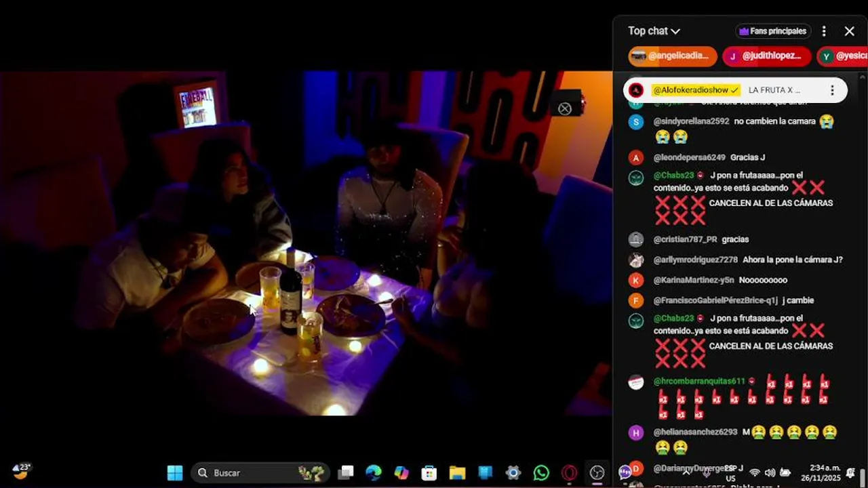Open the pinned message three-dot menu
Screen dimensions: 868x488
pyautogui.click(x=832, y=90)
